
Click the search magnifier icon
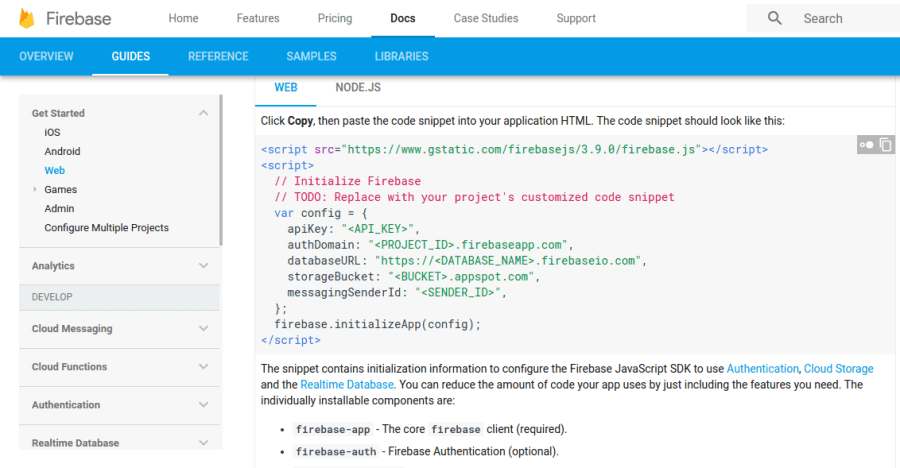click(x=774, y=18)
